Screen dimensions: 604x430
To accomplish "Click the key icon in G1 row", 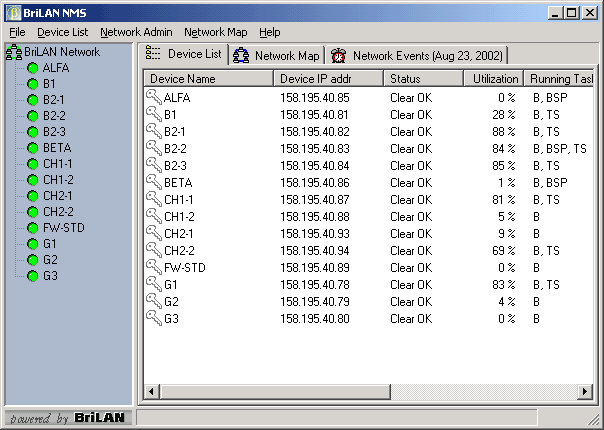I will pos(154,284).
